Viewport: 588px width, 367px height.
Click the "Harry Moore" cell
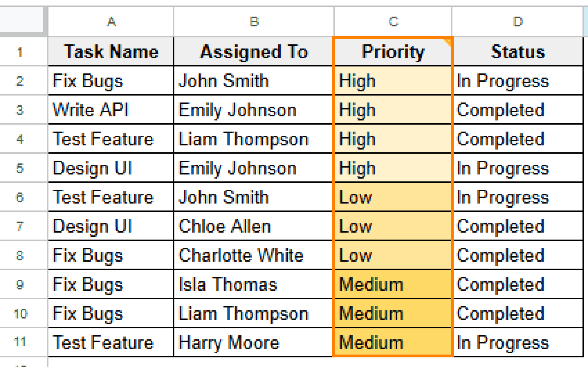[254, 343]
